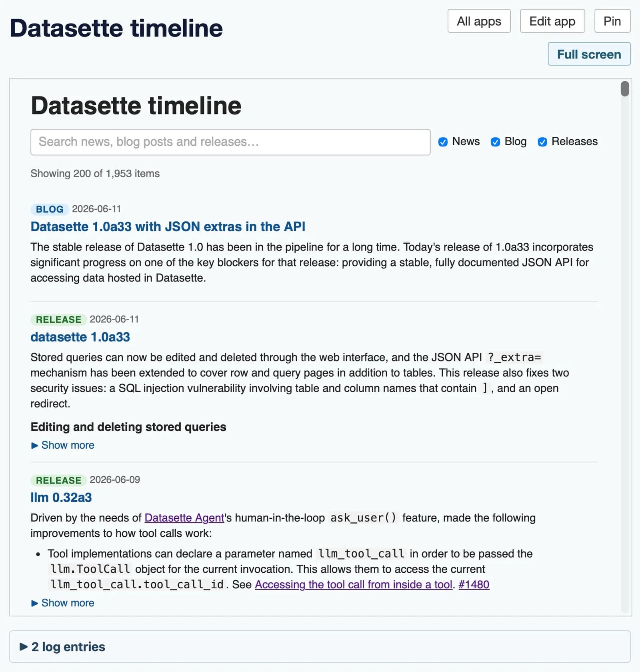Image resolution: width=640 pixels, height=672 pixels.
Task: Open the All apps page
Action: pos(479,21)
